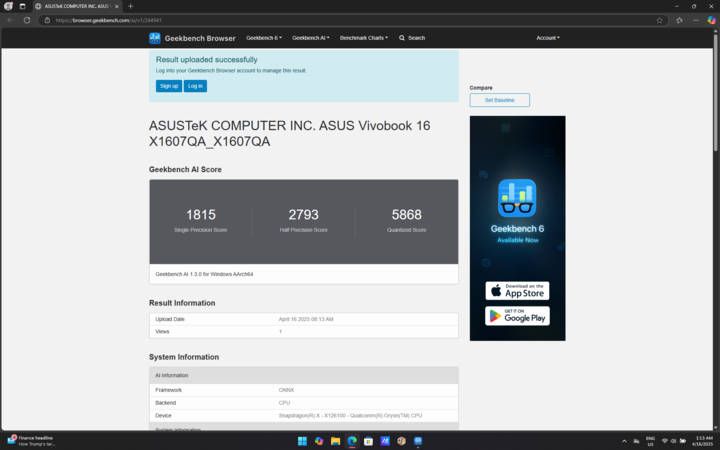Reload the page with refresh icon
720x450 pixels.
(x=27, y=20)
